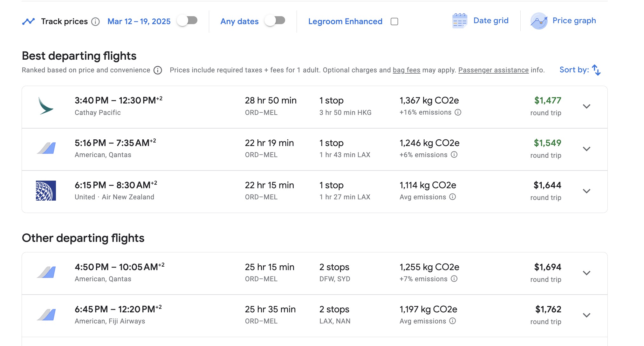Image resolution: width=644 pixels, height=346 pixels.
Task: Click info icon beside ranked by convenience
Action: pyautogui.click(x=158, y=70)
